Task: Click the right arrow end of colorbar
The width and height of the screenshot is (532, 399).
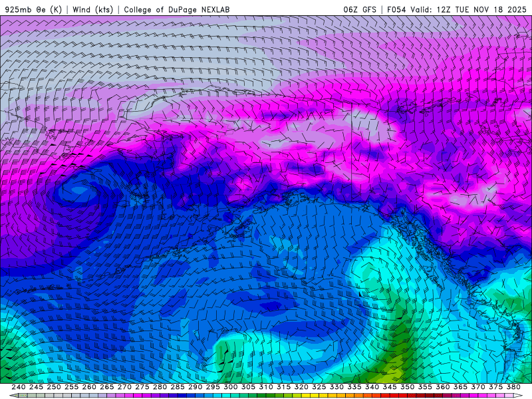Action: tap(519, 396)
